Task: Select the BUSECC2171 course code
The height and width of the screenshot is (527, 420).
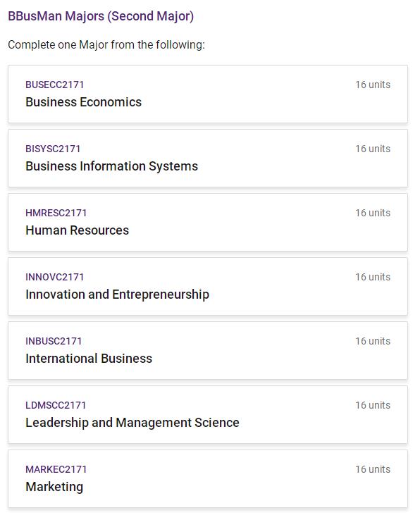Action: (54, 85)
